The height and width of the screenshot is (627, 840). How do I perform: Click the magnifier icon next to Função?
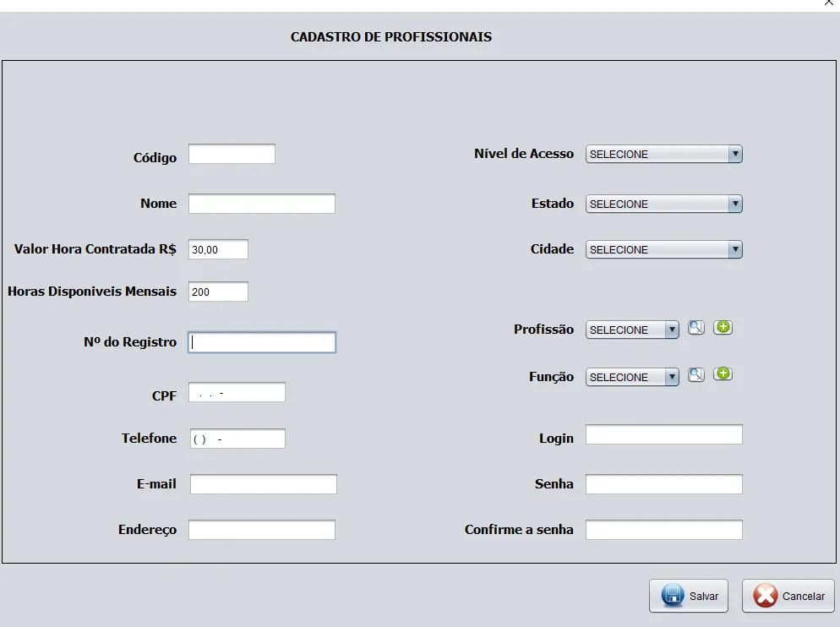695,375
